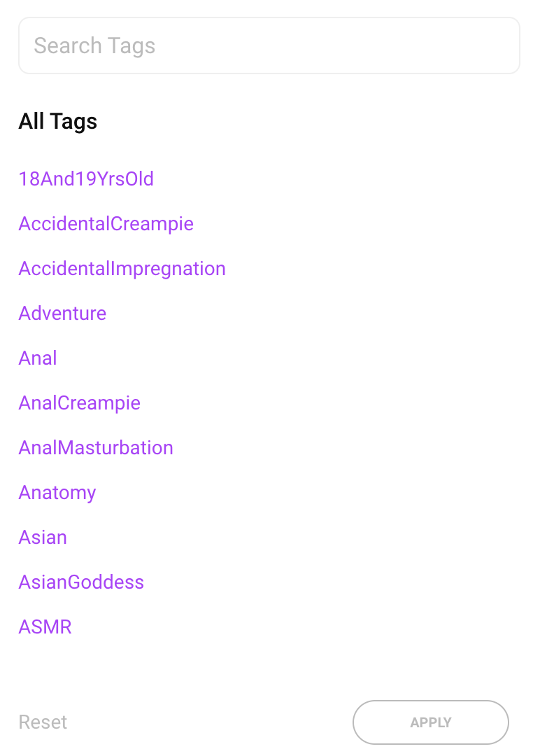The height and width of the screenshot is (756, 540).
Task: Choose the AccidentalCreampie tag
Action: click(106, 224)
